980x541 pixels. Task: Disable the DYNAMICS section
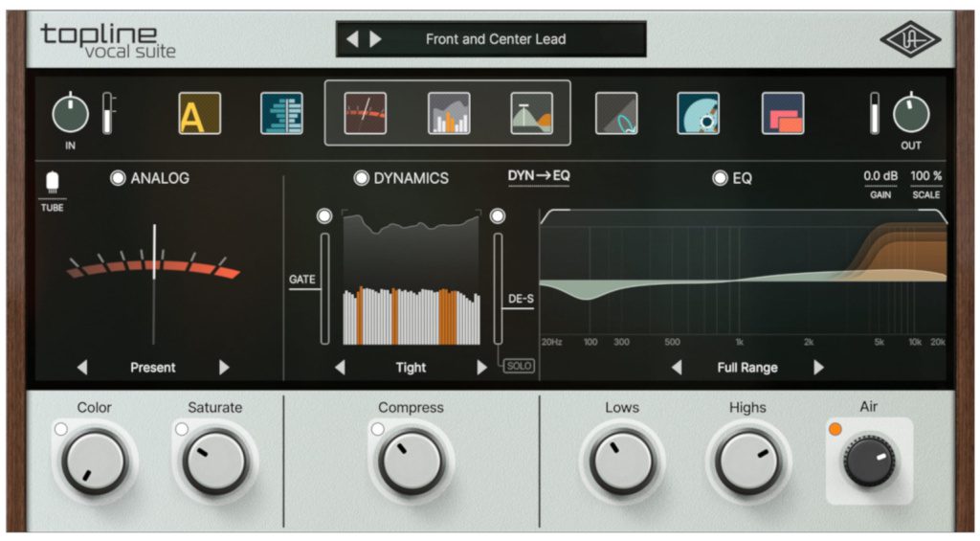click(362, 178)
